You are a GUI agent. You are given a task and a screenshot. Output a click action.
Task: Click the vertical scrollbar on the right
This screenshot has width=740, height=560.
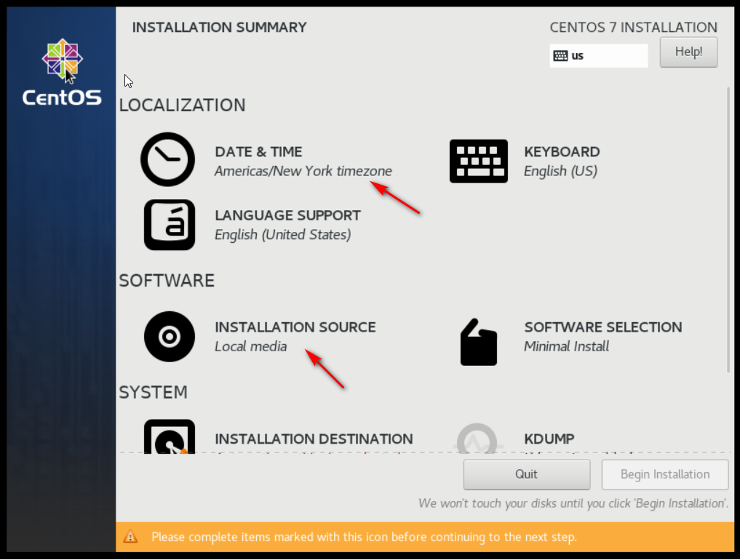point(728,230)
